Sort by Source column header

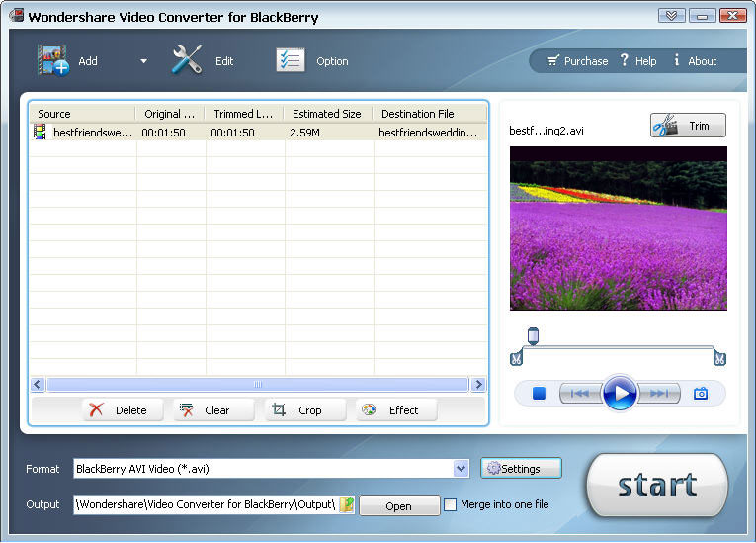[x=82, y=114]
